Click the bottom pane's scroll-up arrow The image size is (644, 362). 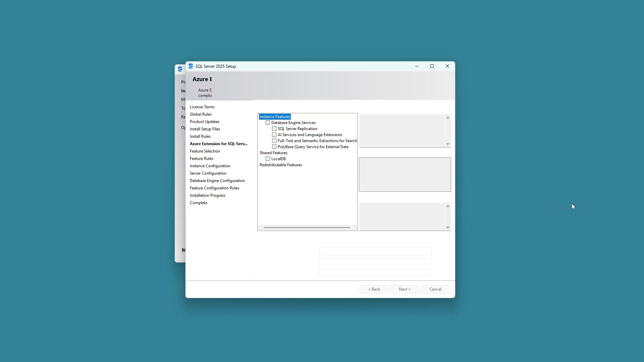click(x=448, y=206)
